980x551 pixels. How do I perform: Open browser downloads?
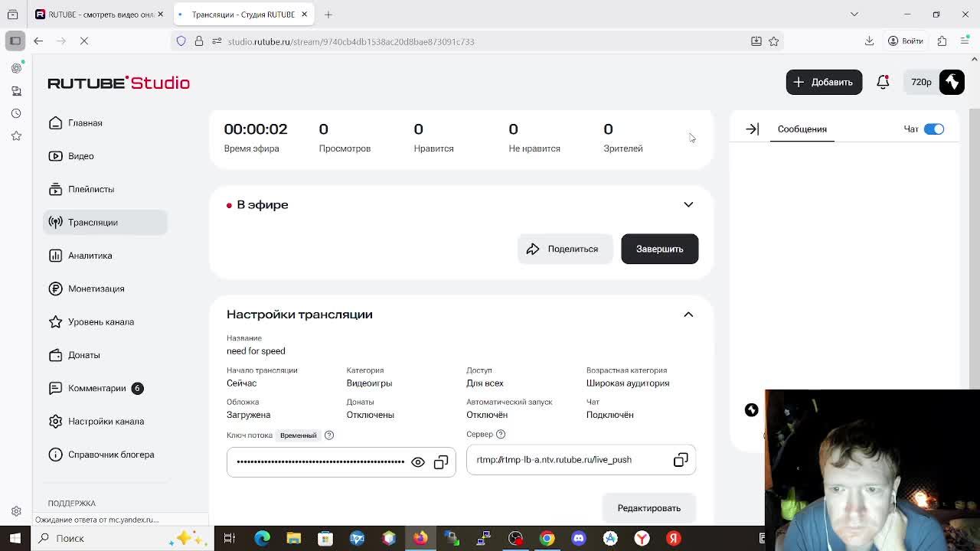click(x=869, y=41)
